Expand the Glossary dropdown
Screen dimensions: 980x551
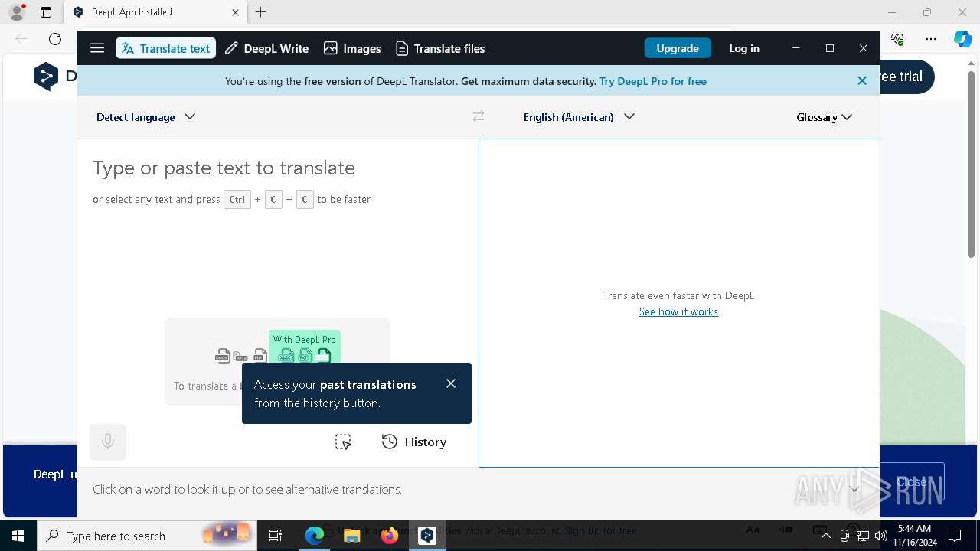pyautogui.click(x=825, y=117)
